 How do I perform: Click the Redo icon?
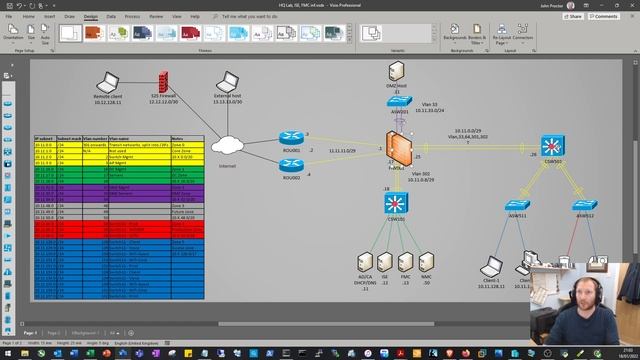[32, 5]
